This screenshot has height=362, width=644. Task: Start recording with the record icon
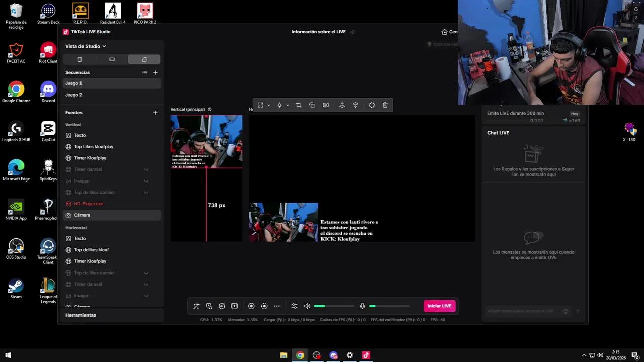251,306
